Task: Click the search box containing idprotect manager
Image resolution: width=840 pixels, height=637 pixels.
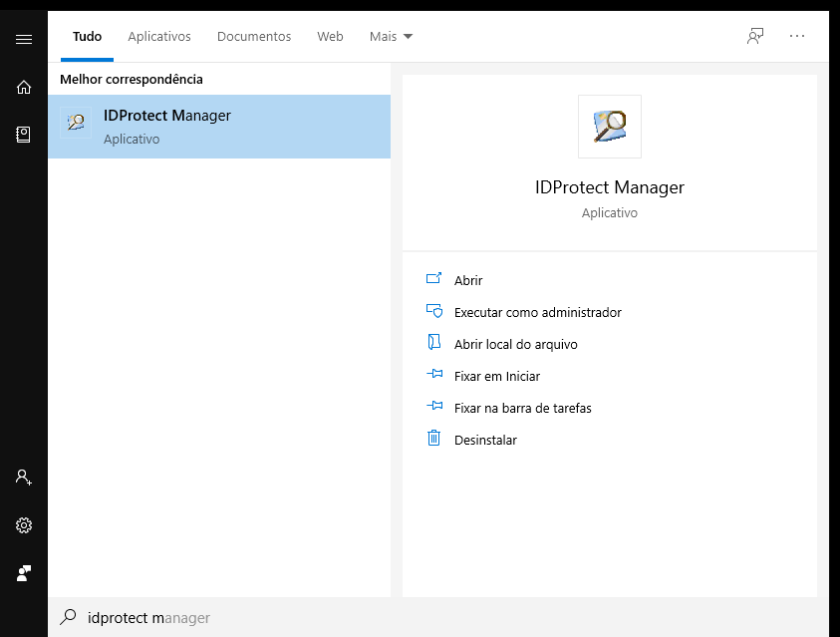Action: pyautogui.click(x=399, y=618)
